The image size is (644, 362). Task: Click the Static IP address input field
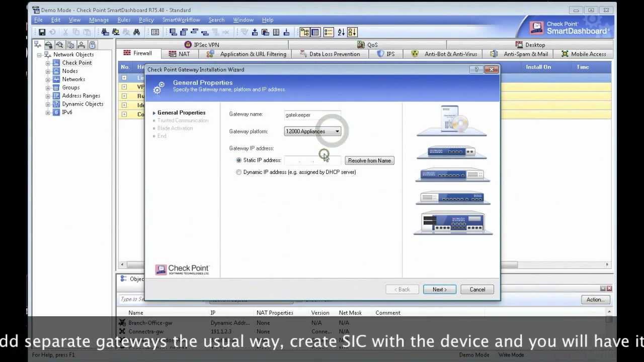click(x=312, y=160)
